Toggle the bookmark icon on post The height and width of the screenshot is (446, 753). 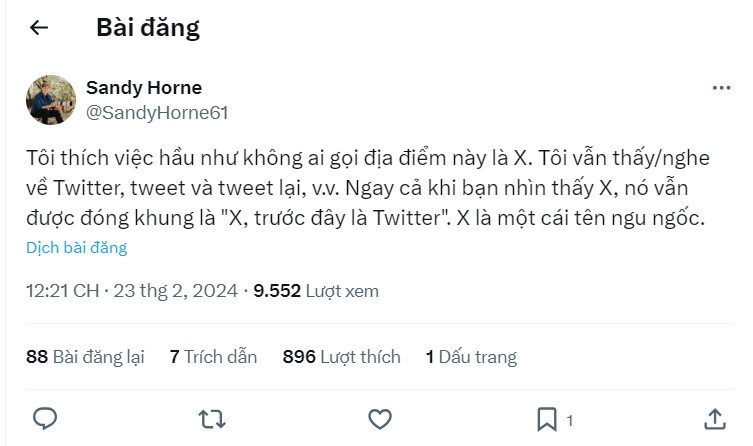(546, 418)
